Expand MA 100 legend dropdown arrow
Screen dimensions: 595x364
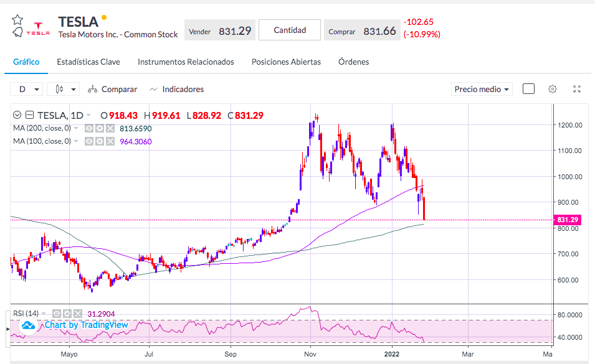click(76, 141)
